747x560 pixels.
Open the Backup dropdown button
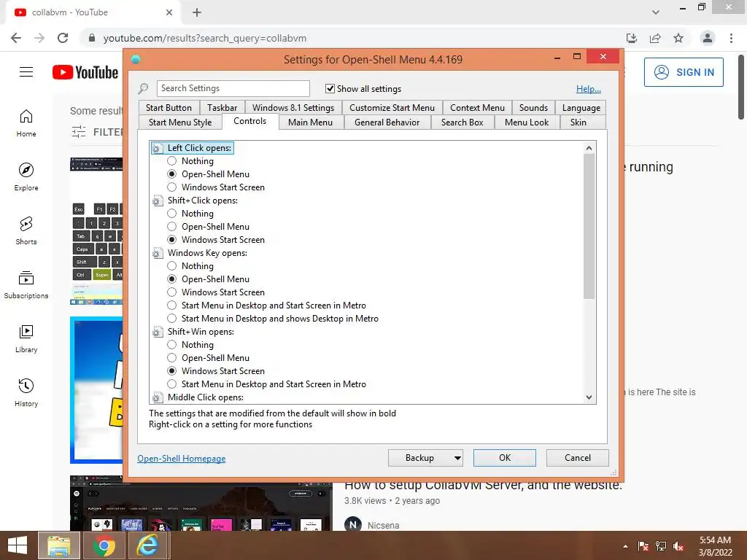[x=425, y=458]
